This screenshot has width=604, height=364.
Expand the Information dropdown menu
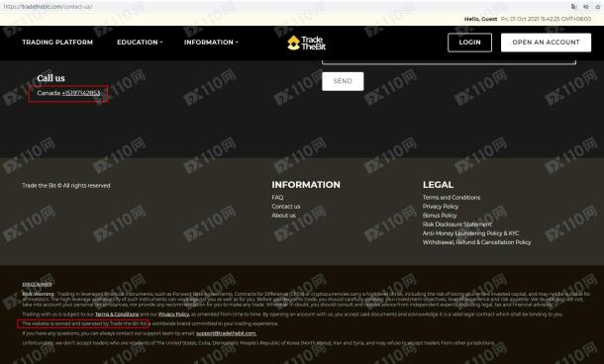(211, 43)
